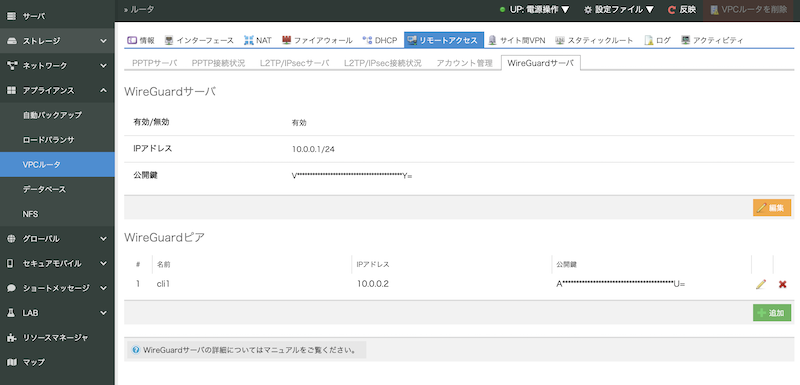
Task: Click the reflect refresh icon
Action: click(x=672, y=10)
